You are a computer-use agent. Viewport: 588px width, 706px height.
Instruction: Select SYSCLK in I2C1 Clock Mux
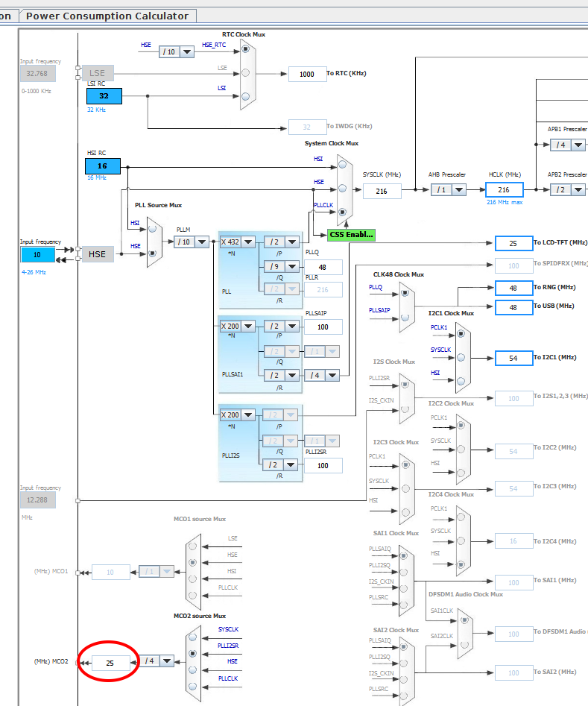(x=461, y=358)
